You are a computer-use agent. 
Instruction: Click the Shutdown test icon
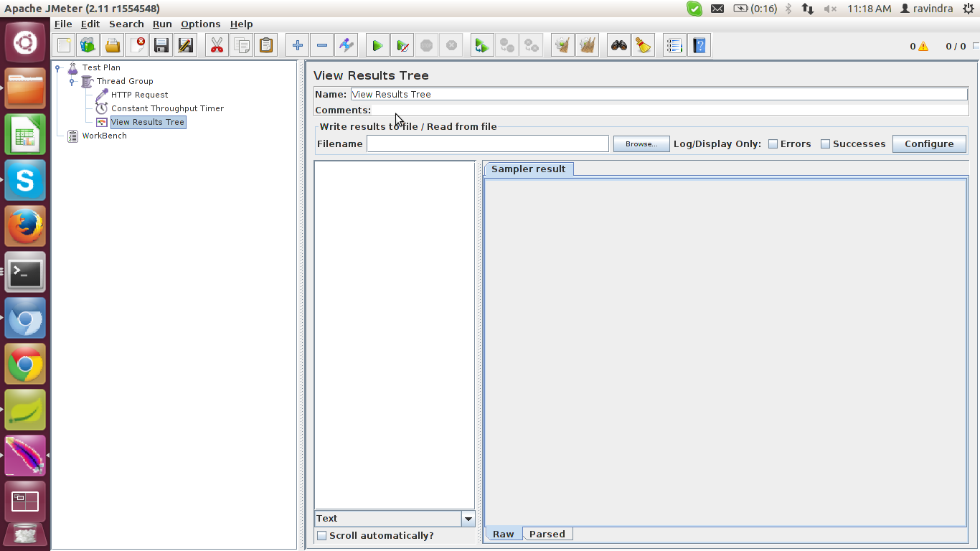(451, 46)
